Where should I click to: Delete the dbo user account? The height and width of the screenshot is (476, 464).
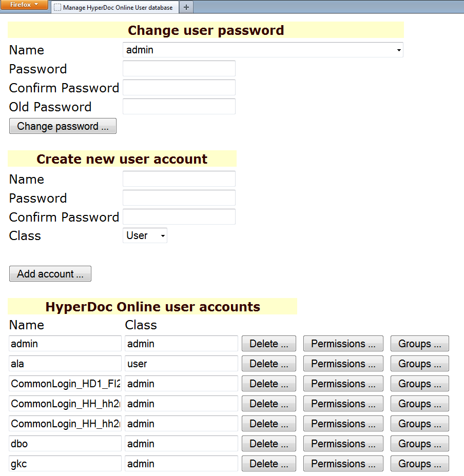269,444
